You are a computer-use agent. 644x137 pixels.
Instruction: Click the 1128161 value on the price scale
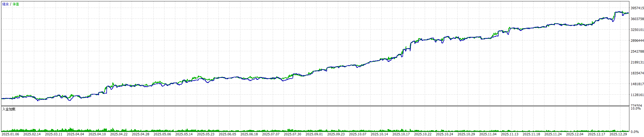point(637,95)
